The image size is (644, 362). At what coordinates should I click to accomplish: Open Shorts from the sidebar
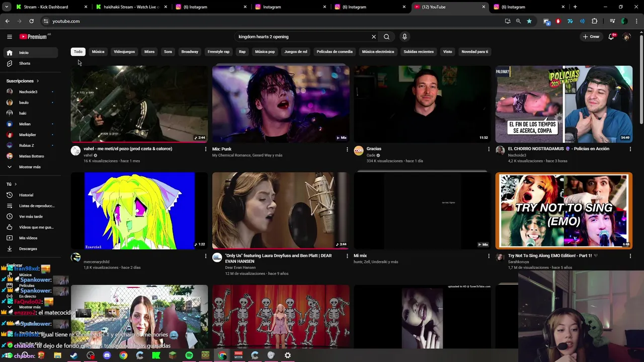point(30,63)
